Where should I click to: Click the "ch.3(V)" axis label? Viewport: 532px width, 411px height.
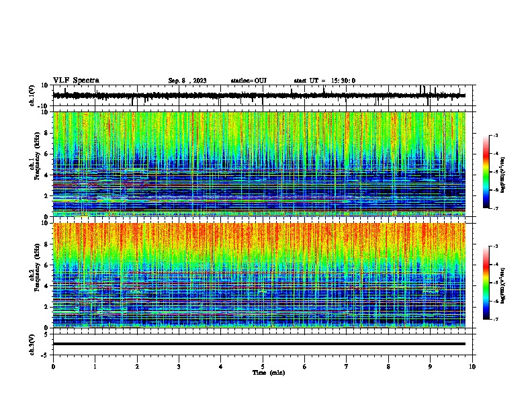tap(32, 345)
